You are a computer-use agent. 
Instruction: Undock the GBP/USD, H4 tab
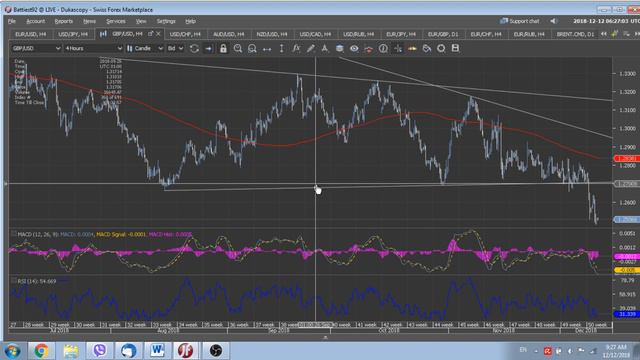[151, 34]
